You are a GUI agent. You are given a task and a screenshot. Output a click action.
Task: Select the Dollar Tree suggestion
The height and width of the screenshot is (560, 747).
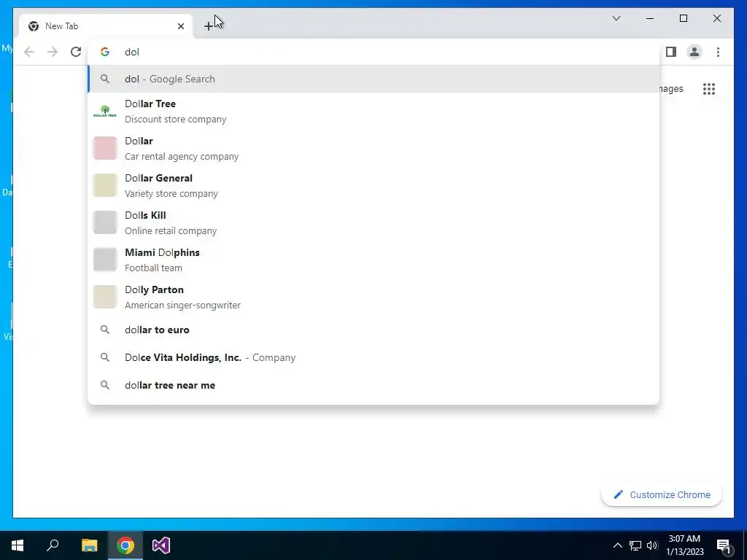click(373, 112)
